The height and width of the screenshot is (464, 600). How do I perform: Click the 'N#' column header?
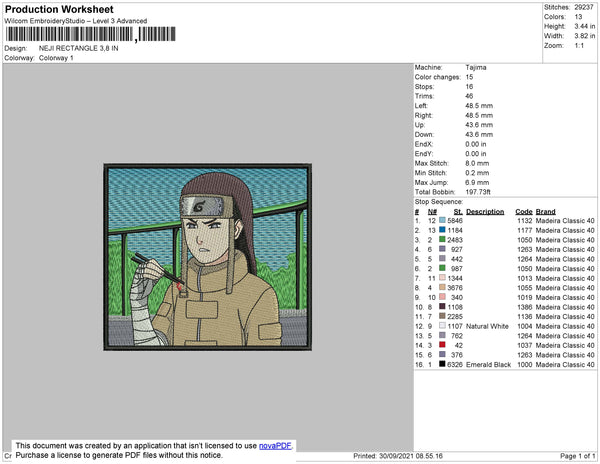point(432,212)
